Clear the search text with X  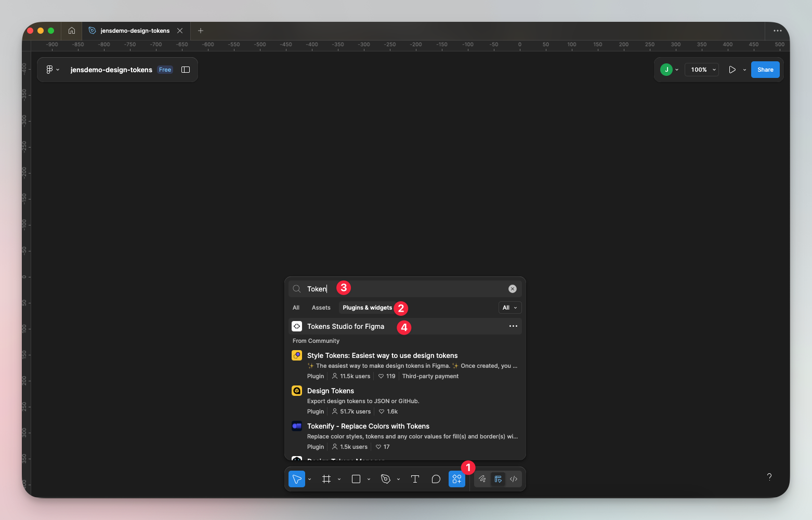[513, 289]
